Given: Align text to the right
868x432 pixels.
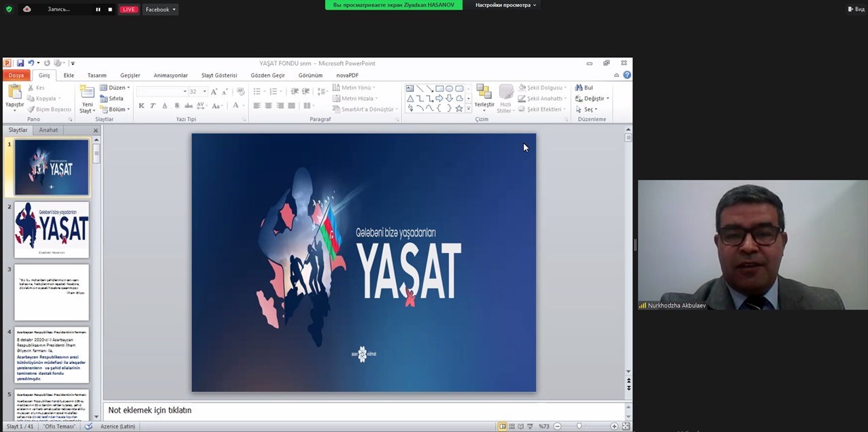Looking at the screenshot, I should tap(280, 105).
